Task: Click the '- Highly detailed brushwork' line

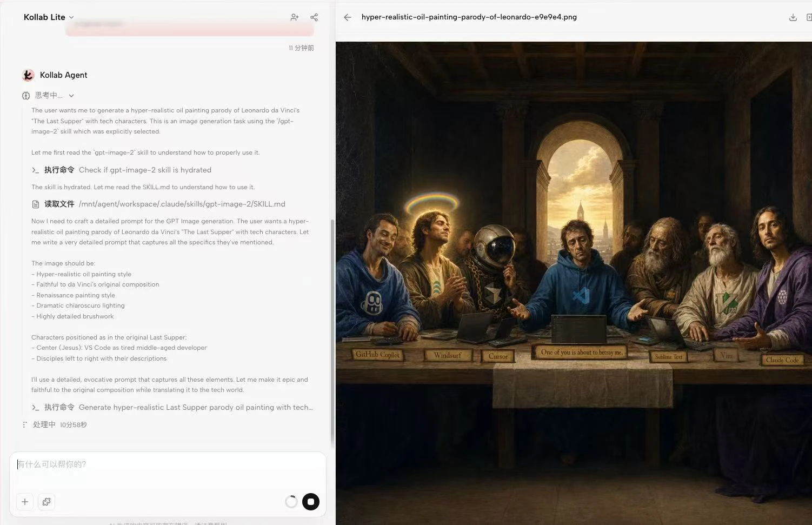Action: 72,316
